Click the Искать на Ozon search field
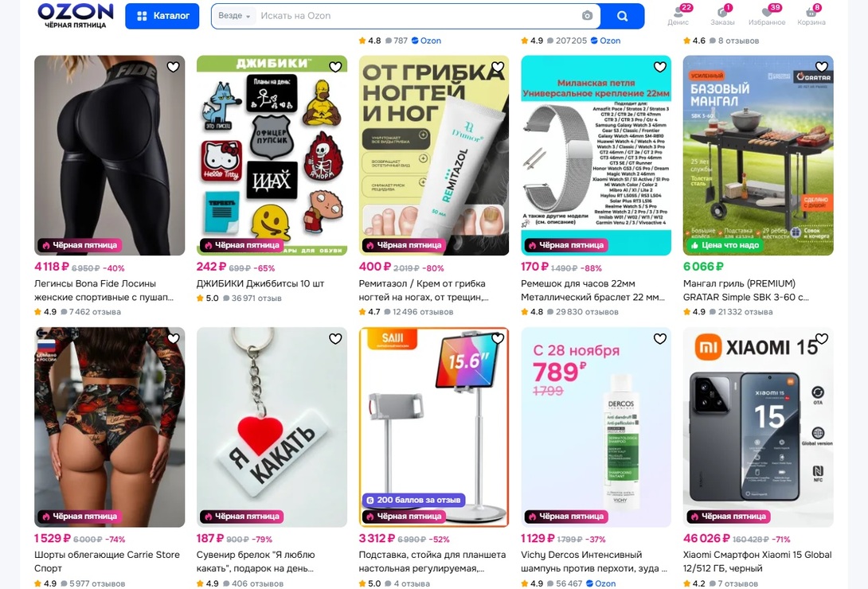 tap(416, 16)
